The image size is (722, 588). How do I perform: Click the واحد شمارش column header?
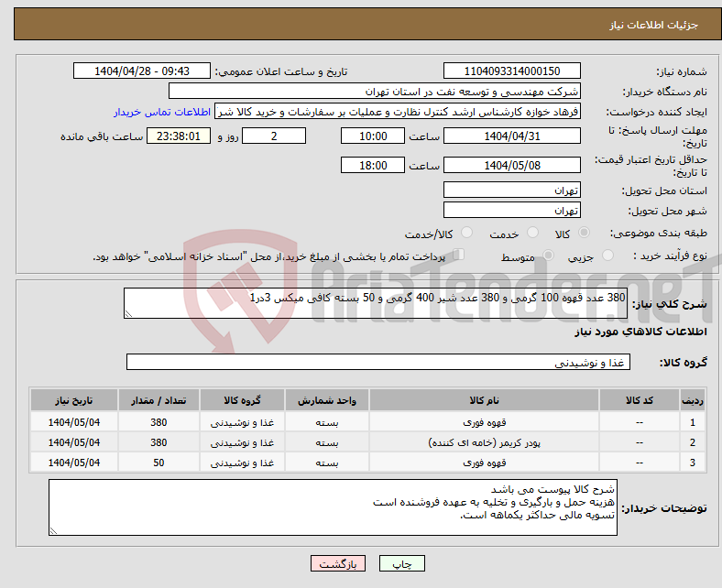327,400
